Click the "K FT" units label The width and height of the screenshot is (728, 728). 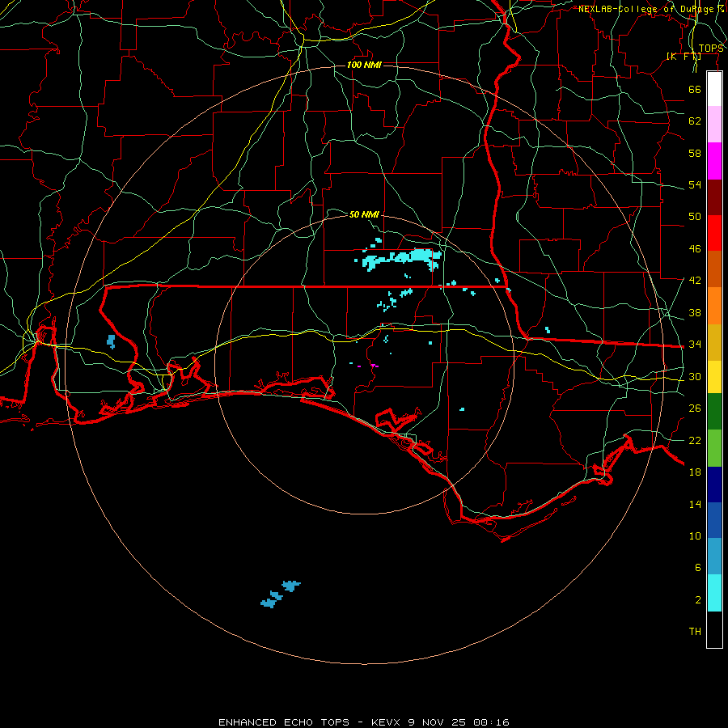684,57
